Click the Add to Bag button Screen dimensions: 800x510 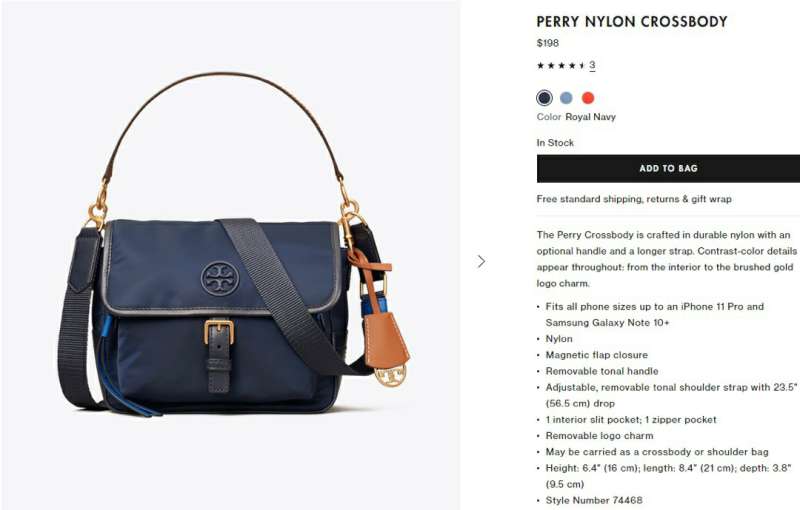(x=668, y=168)
